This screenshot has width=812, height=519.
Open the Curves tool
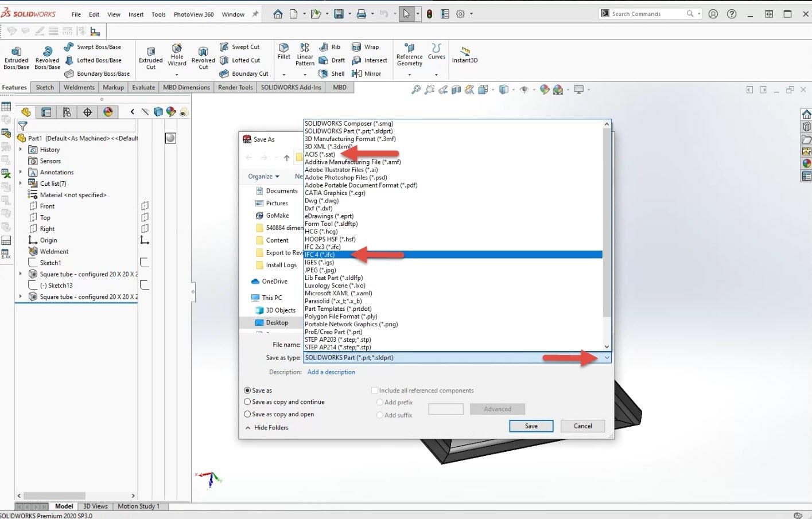(436, 52)
